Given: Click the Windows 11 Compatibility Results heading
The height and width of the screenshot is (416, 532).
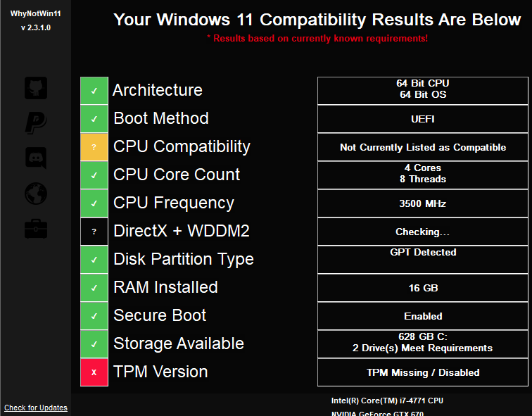Looking at the screenshot, I should [x=317, y=19].
